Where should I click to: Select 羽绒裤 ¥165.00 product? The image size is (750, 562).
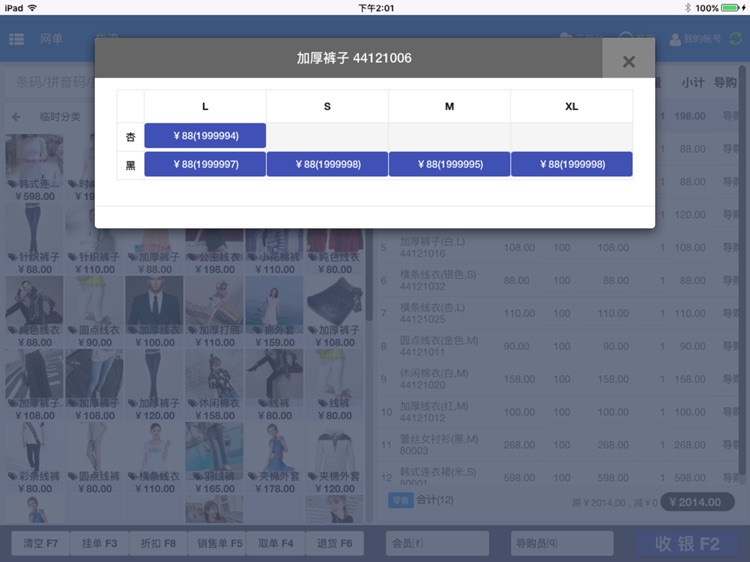click(x=214, y=458)
